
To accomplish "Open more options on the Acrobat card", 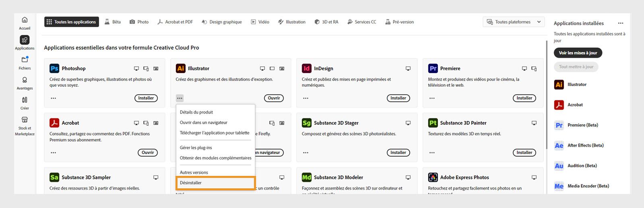I will click(x=54, y=153).
